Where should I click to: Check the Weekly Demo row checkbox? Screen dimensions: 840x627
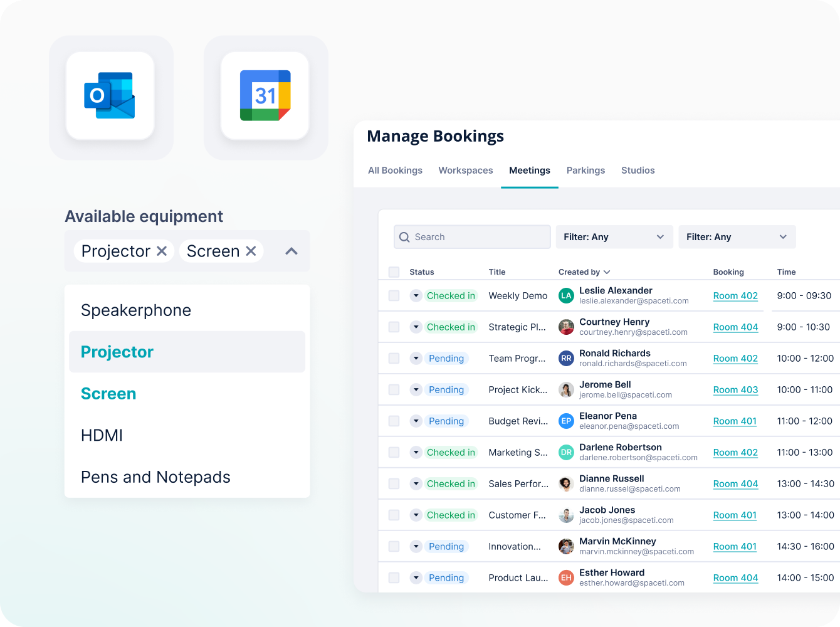(394, 295)
